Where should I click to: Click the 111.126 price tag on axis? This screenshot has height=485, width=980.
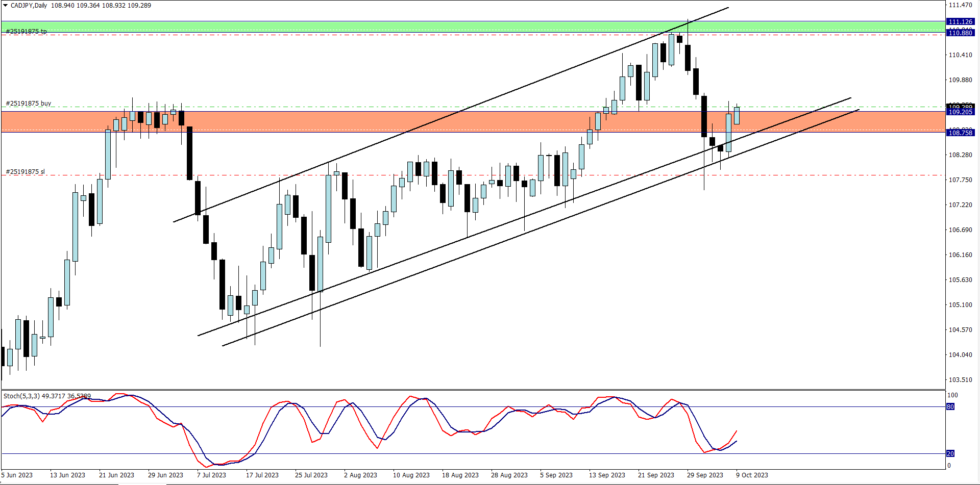(x=961, y=22)
